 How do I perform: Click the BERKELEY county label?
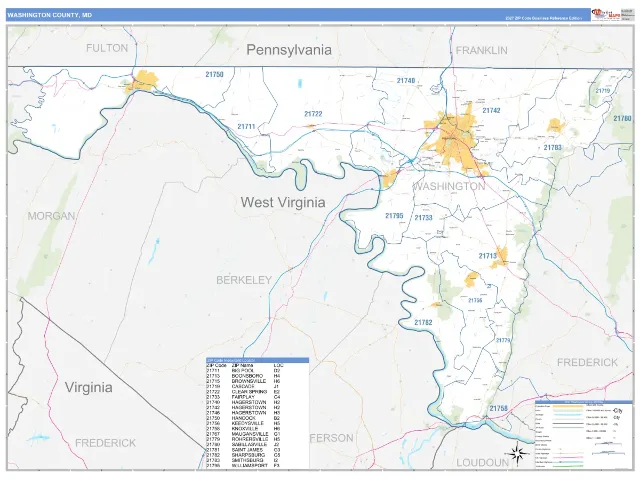[x=244, y=280]
